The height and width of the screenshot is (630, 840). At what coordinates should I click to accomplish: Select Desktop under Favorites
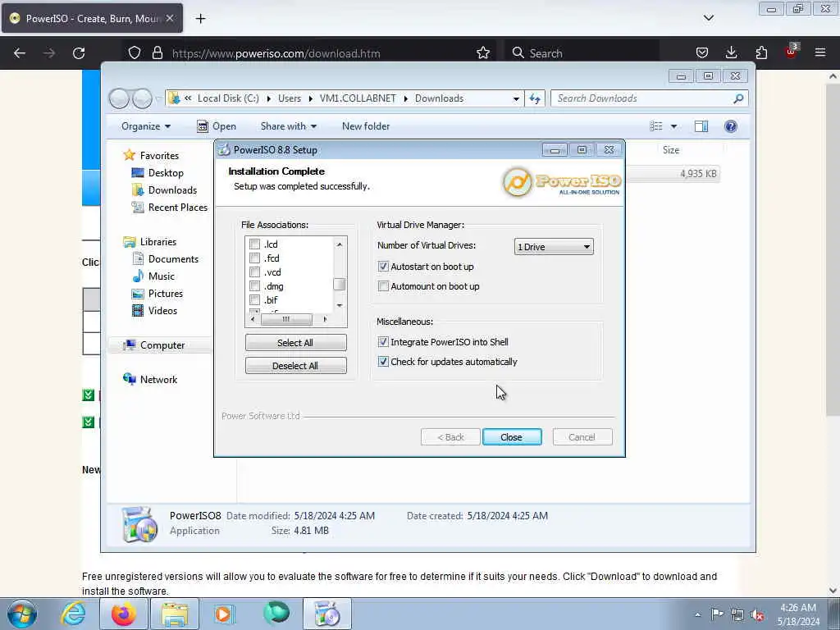[157, 173]
